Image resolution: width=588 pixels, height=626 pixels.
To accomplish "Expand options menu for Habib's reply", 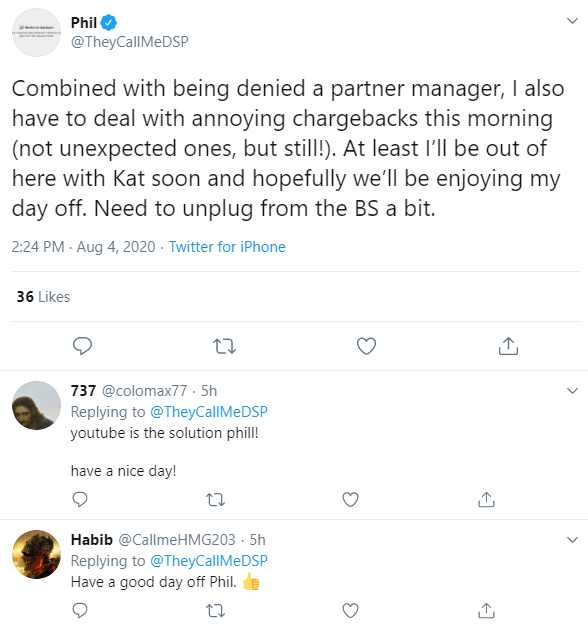I will (x=572, y=540).
